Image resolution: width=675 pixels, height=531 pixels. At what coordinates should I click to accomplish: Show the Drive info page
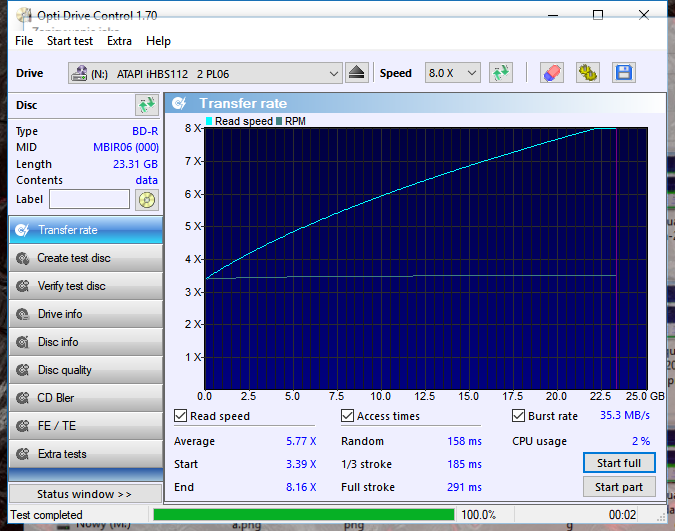click(x=86, y=314)
